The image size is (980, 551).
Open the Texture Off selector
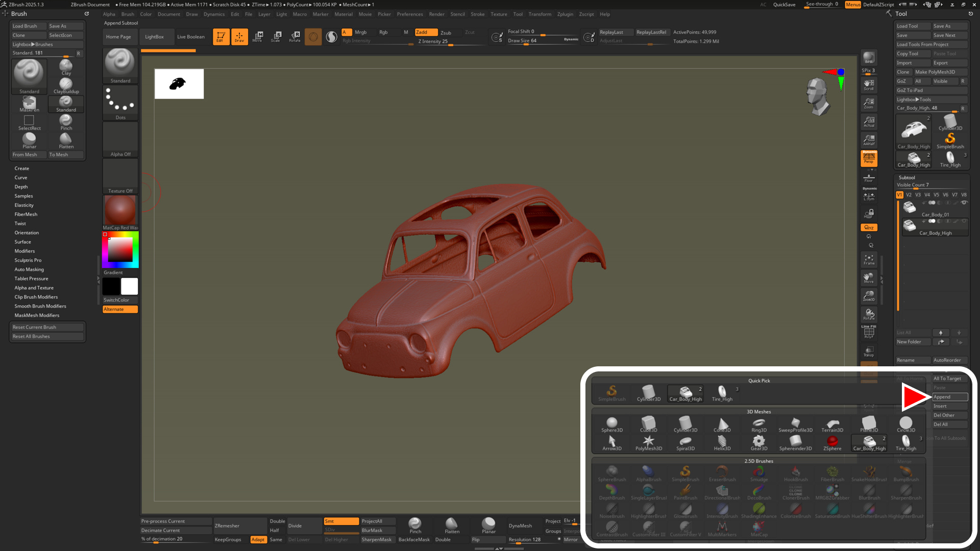pyautogui.click(x=120, y=176)
